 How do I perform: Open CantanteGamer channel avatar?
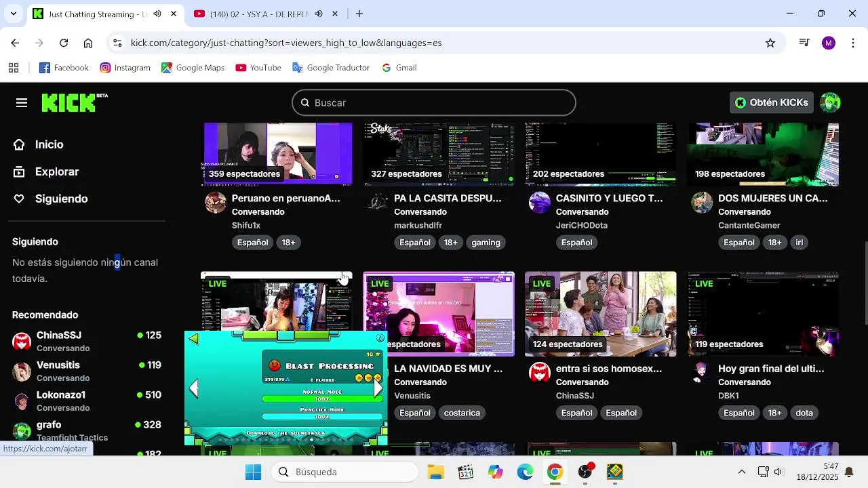tap(702, 203)
